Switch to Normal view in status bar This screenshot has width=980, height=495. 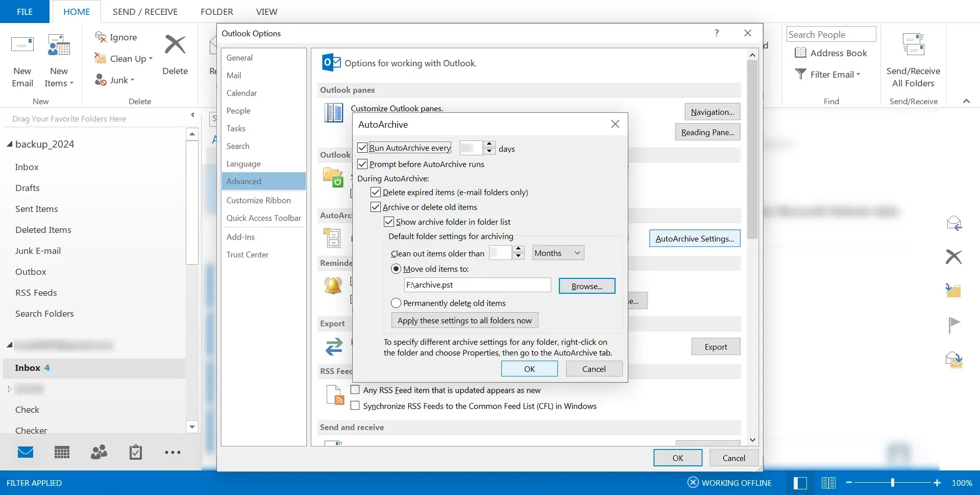pyautogui.click(x=800, y=483)
